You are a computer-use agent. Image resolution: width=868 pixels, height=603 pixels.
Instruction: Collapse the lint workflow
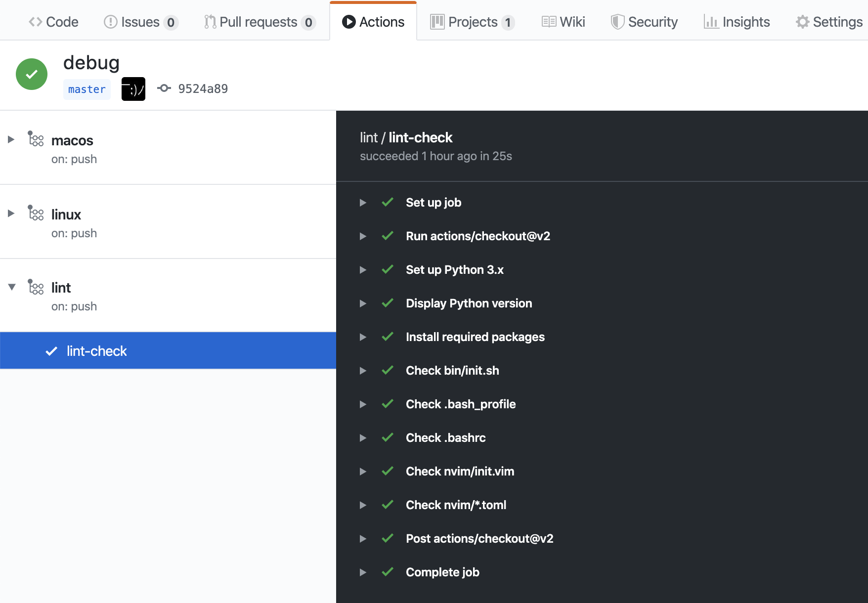tap(12, 287)
